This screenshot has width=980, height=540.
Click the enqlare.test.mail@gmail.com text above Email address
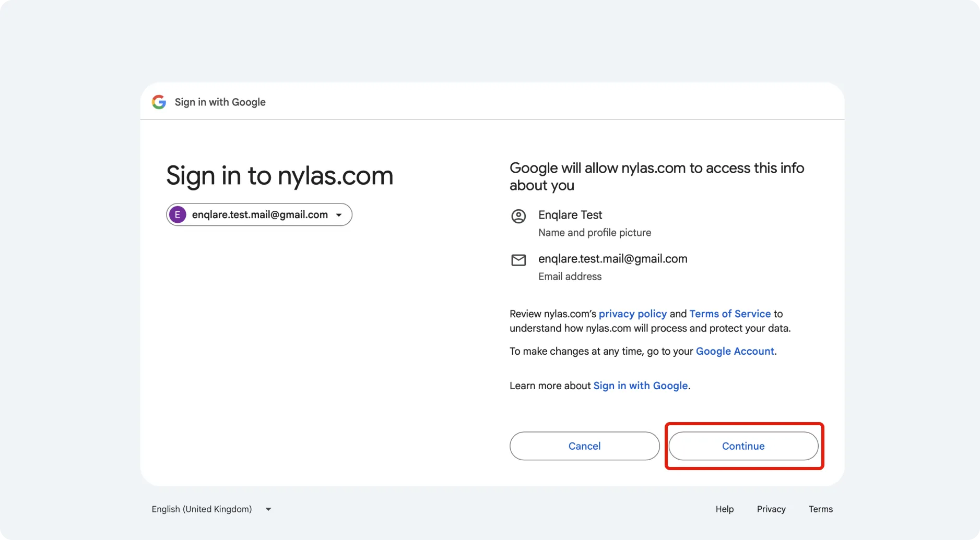613,259
